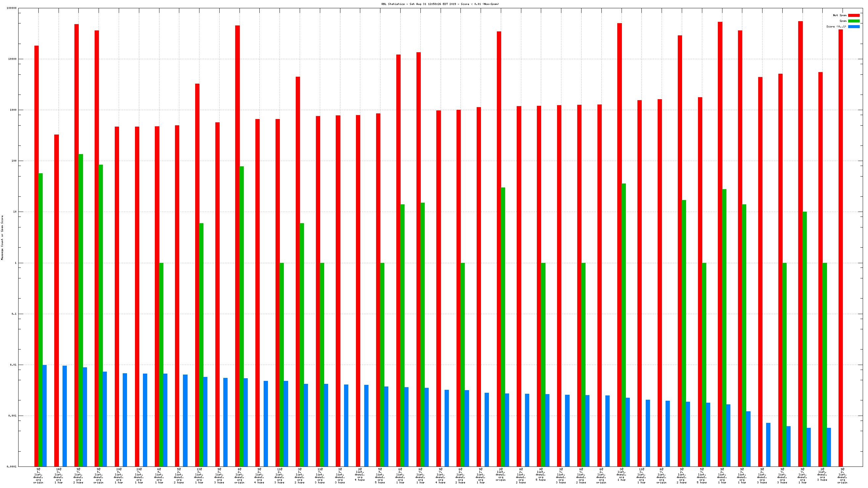Click the '13@ 3. list.dnswl.org 1 hop' axis label
This screenshot has width=868, height=488.
[x=199, y=475]
